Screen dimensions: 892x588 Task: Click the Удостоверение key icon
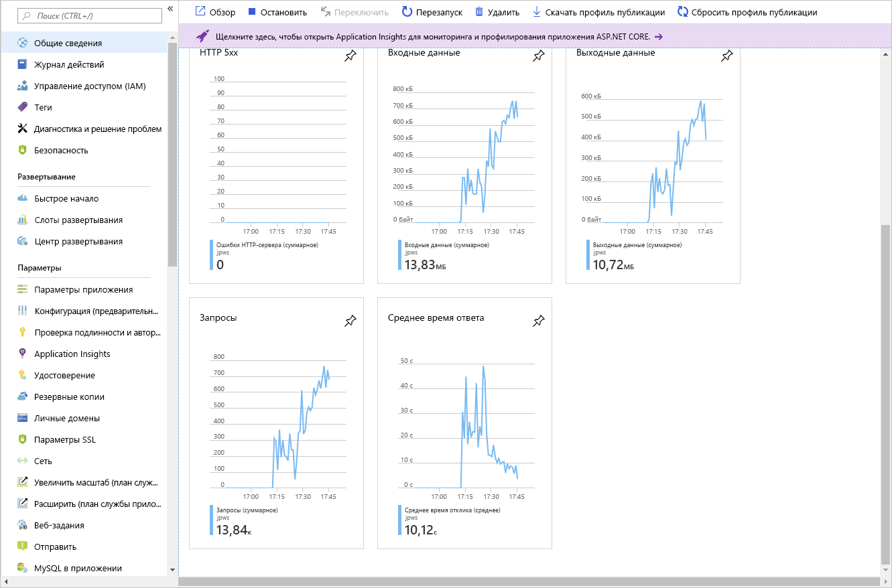pos(22,375)
